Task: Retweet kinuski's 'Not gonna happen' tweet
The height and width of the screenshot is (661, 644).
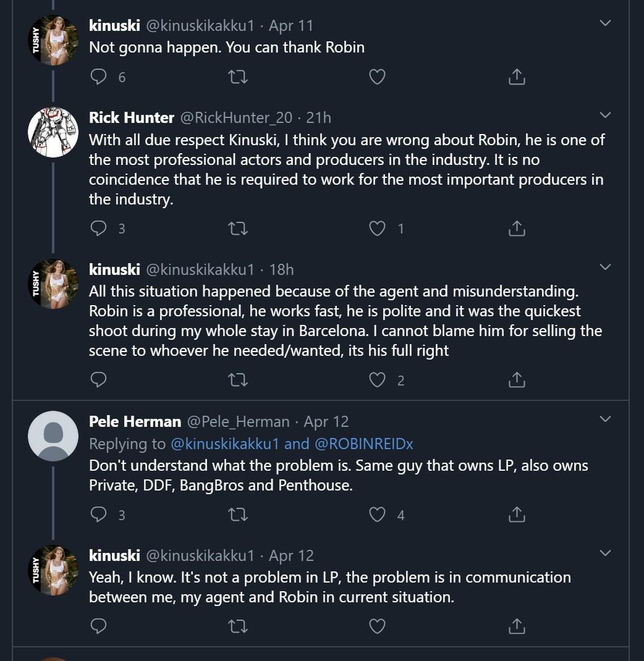Action: (238, 77)
